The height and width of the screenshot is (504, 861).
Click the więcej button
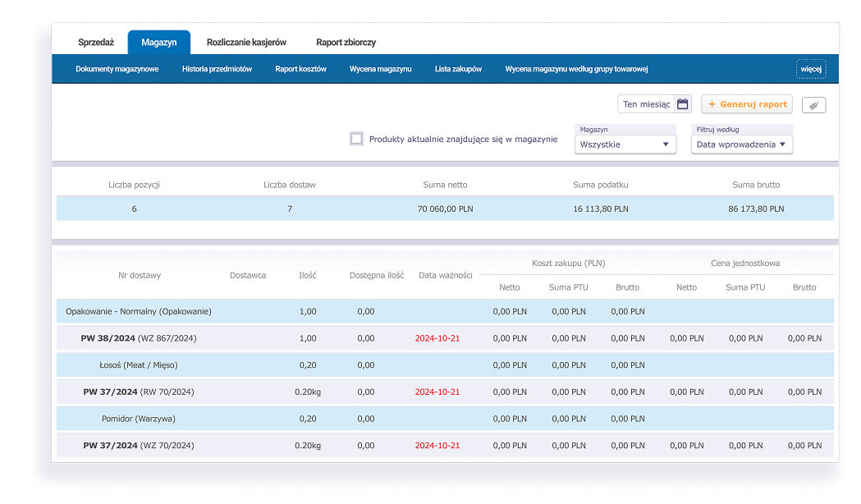(x=811, y=69)
